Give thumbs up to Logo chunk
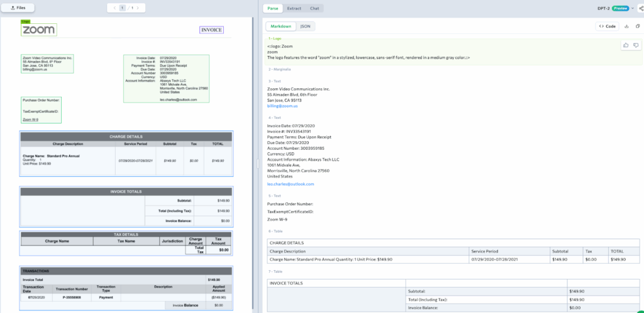The height and width of the screenshot is (313, 644). 626,45
